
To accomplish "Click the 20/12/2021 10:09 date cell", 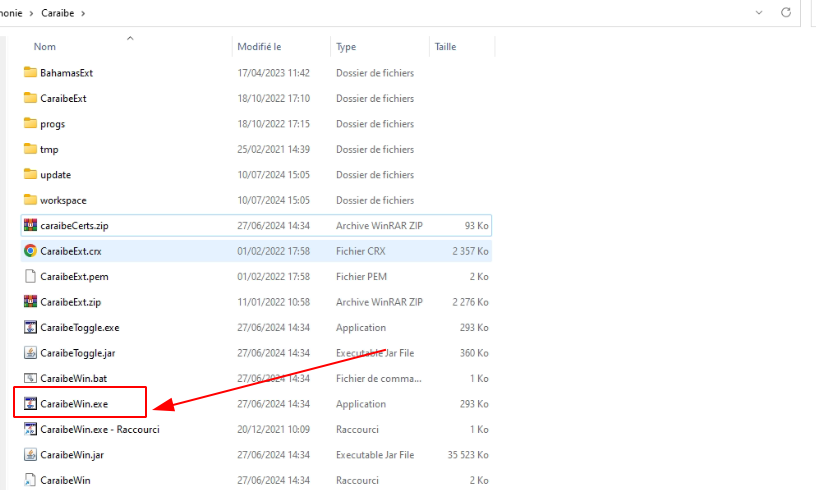I will tap(274, 430).
